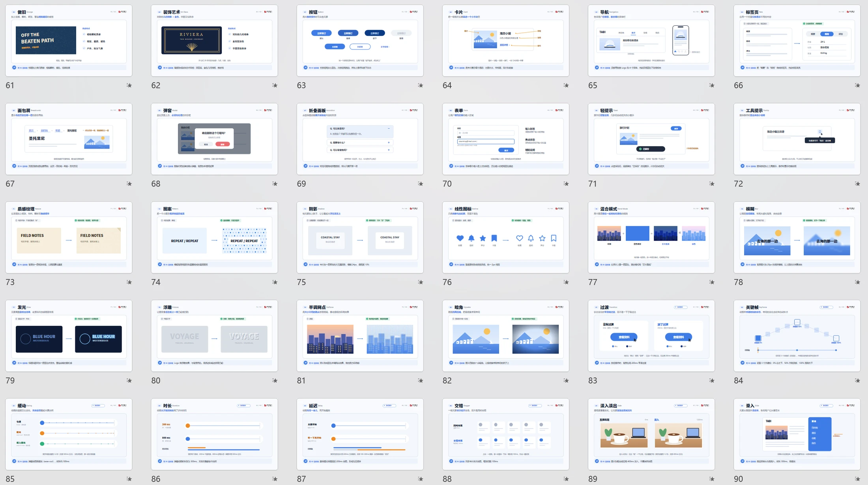Screen dimensions: 868x485
Task: Click the transition star under slide 88
Action: coord(566,479)
